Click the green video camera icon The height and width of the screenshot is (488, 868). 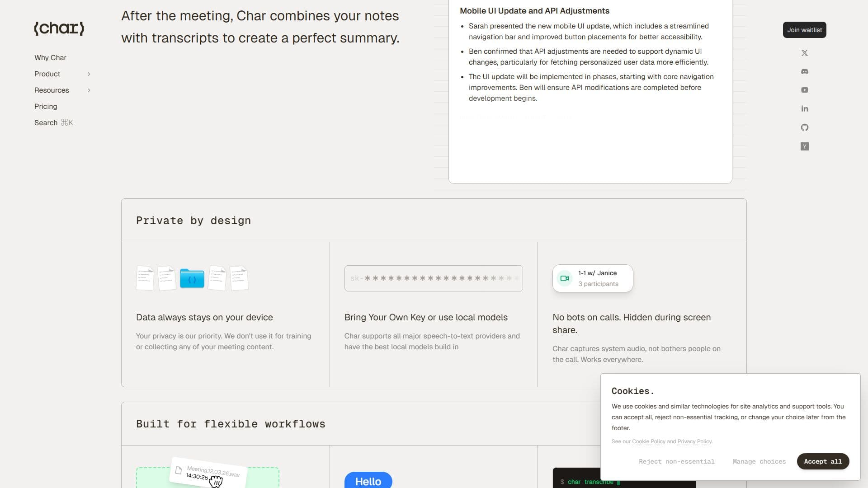click(565, 278)
